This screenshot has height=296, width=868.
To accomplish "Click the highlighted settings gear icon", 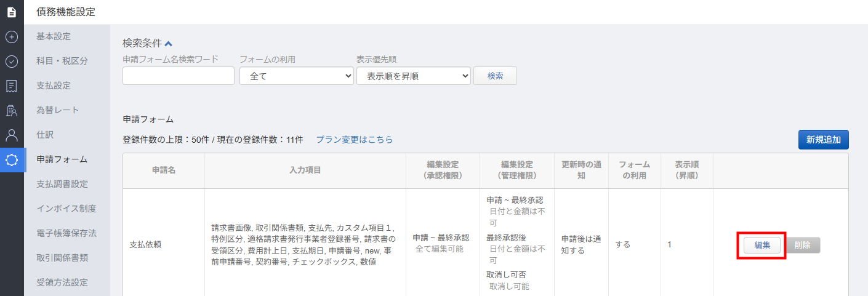I will pyautogui.click(x=12, y=160).
